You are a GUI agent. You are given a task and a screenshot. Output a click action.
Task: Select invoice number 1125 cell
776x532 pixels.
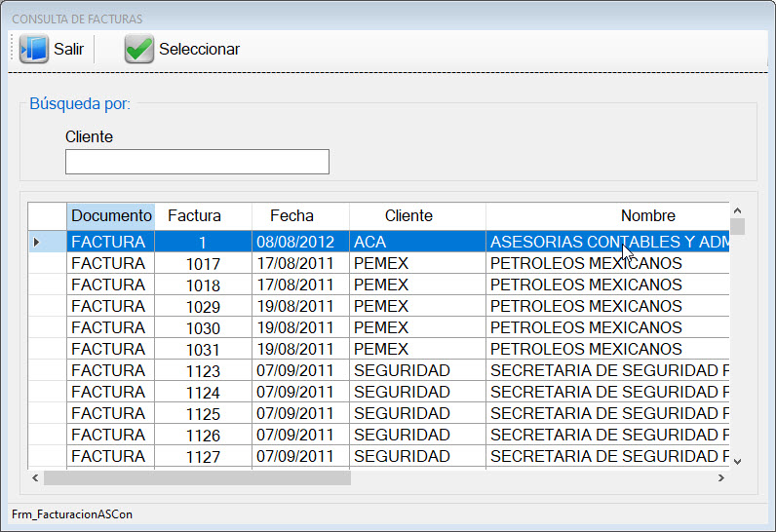204,413
